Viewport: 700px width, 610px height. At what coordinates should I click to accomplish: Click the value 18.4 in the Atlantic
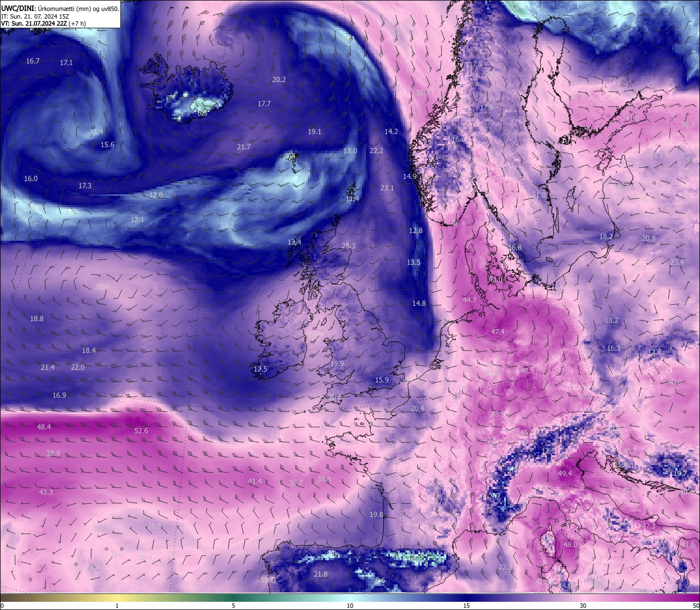point(89,351)
